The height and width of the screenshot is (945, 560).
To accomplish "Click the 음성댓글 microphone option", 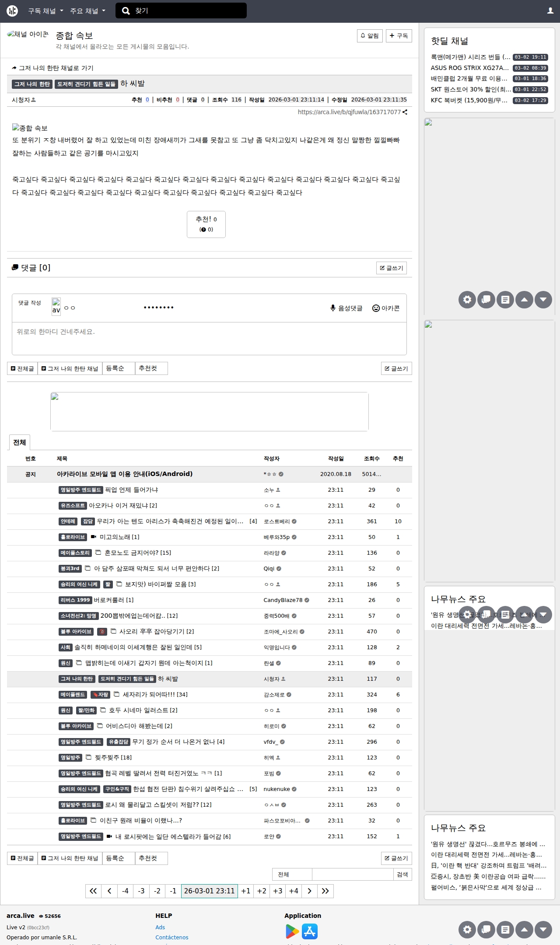I will [346, 308].
